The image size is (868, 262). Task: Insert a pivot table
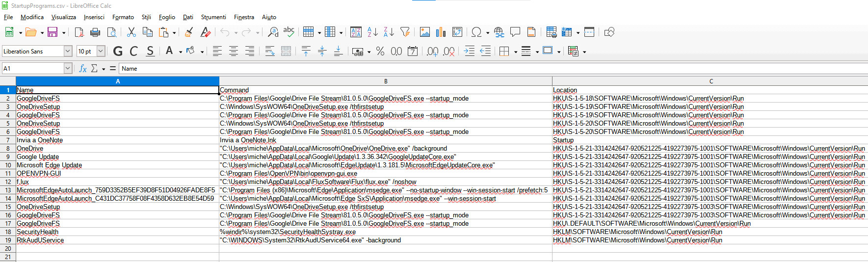click(x=457, y=32)
